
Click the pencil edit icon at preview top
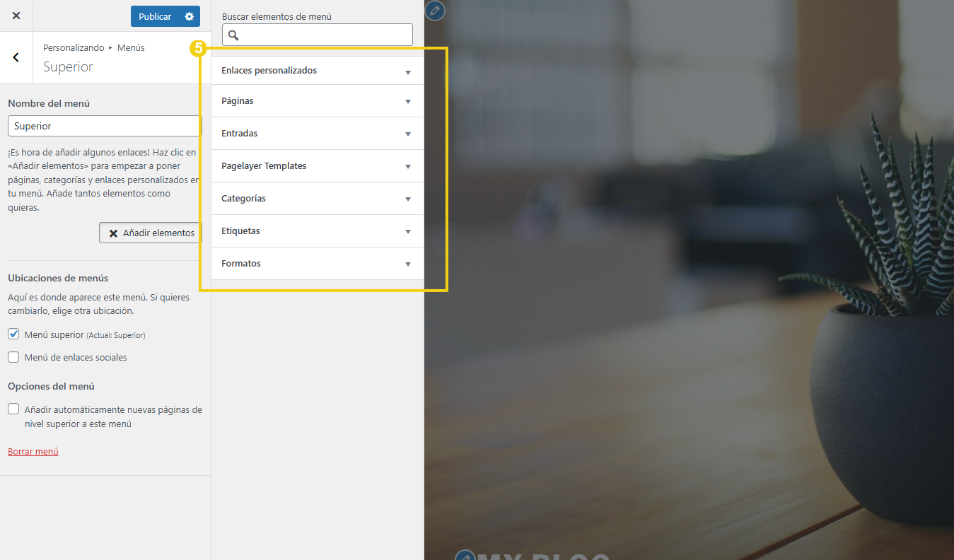[434, 11]
